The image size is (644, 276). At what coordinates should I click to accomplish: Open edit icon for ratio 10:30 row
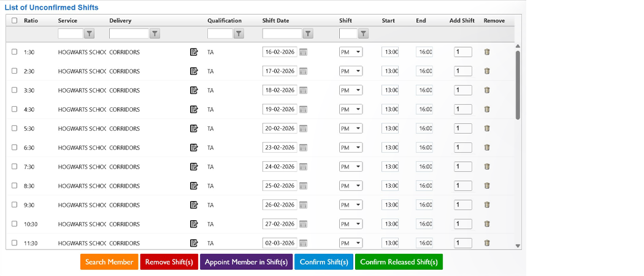pyautogui.click(x=194, y=224)
